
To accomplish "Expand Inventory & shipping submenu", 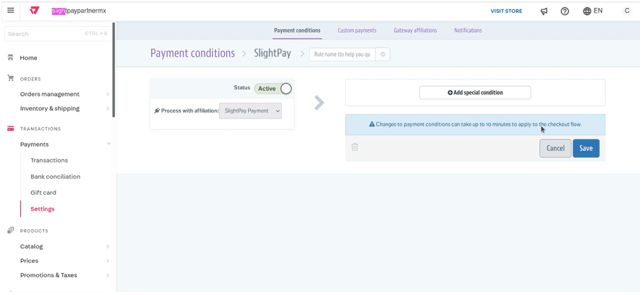I will pos(108,108).
